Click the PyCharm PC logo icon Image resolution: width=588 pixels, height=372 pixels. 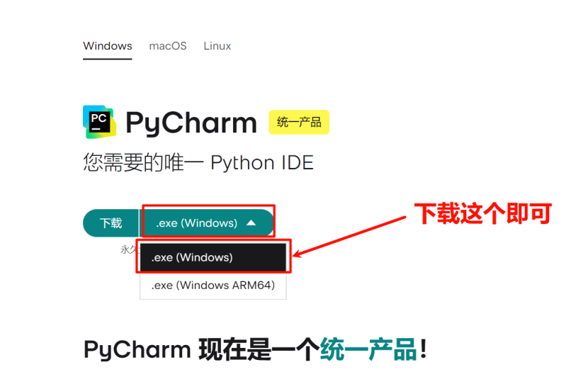pyautogui.click(x=99, y=122)
